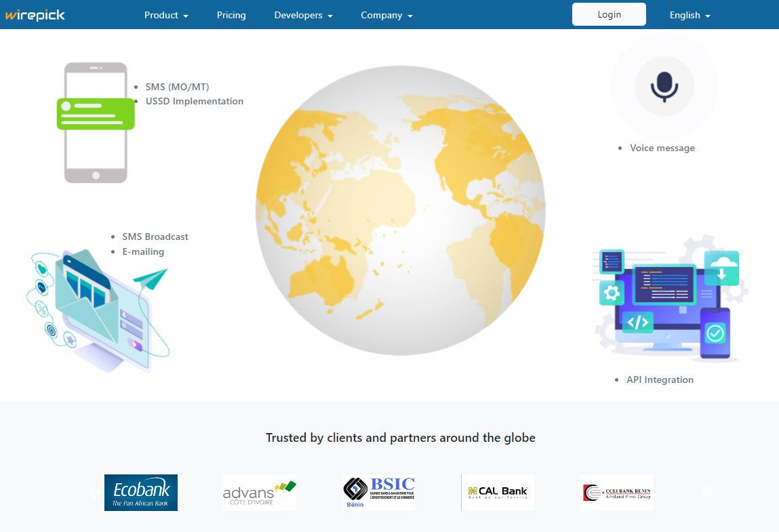Screen dimensions: 779x532
Task: Click the BSIC Bénin logo
Action: tap(379, 492)
